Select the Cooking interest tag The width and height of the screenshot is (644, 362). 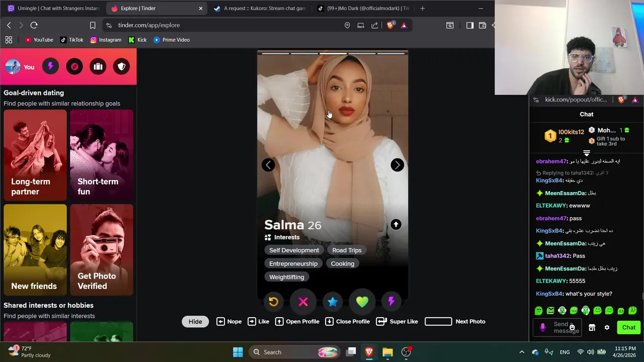pos(343,263)
